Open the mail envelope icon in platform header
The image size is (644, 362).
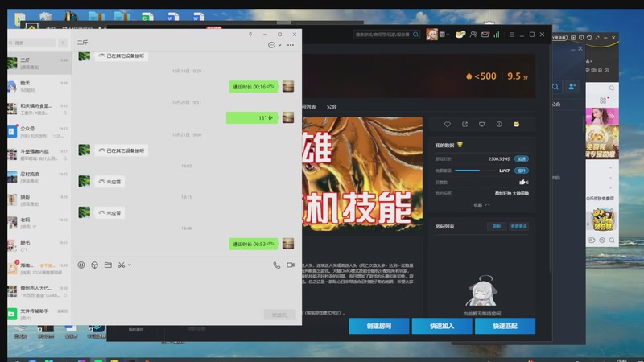(485, 35)
